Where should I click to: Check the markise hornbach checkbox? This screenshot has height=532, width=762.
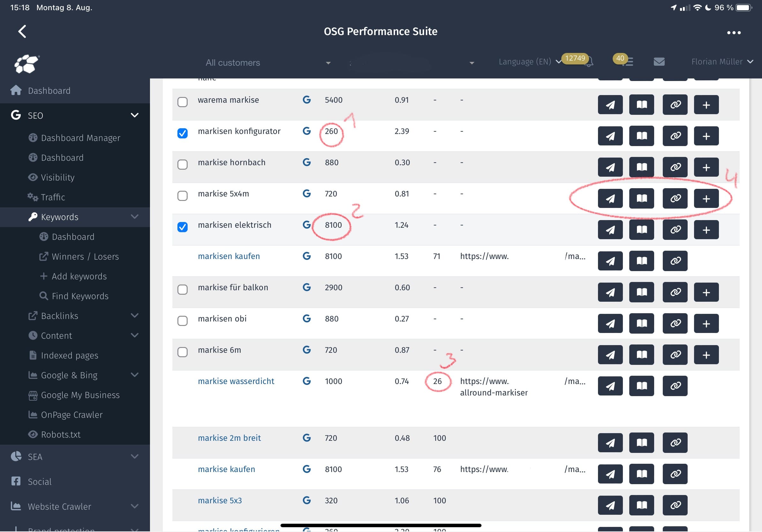point(182,164)
